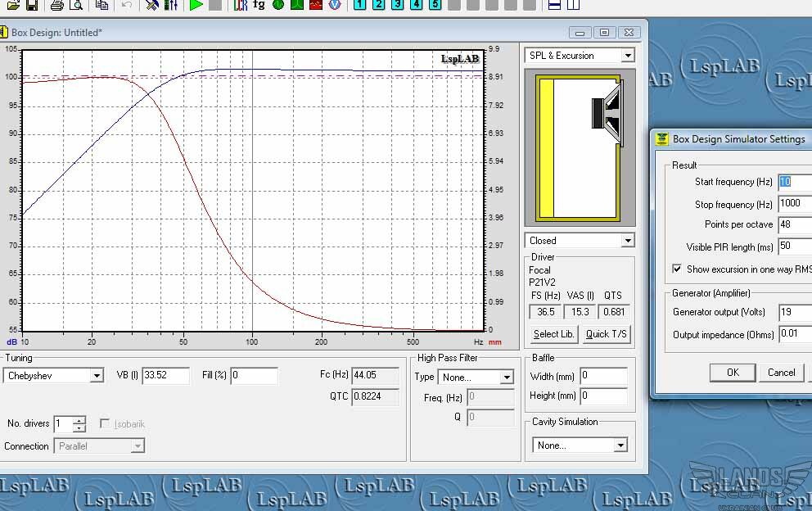Expand the Closed box type dropdown

point(580,241)
